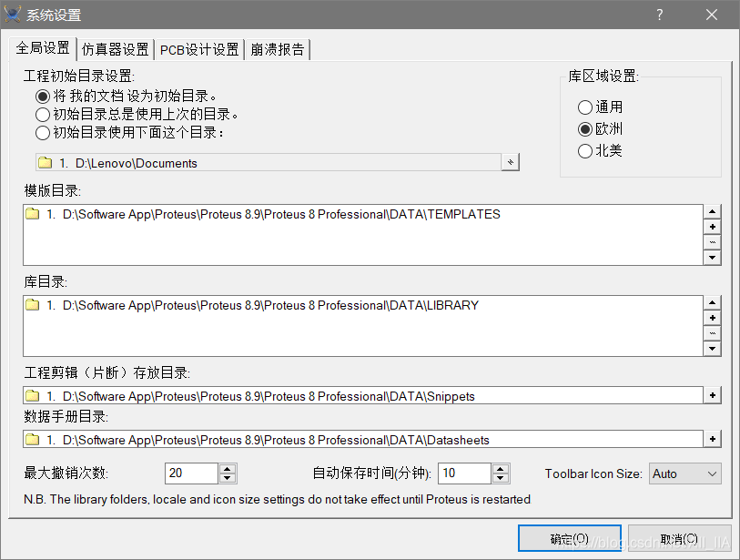Click plus button for Datasheets directory

pos(712,439)
